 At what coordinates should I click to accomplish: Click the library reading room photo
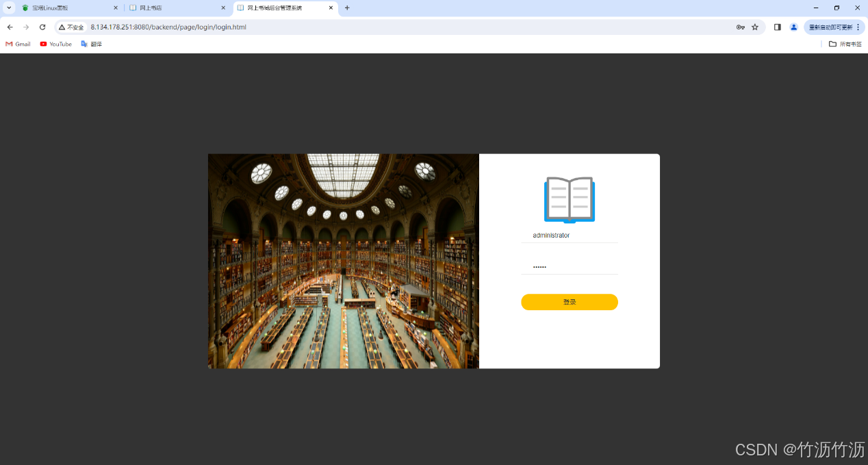pyautogui.click(x=343, y=261)
